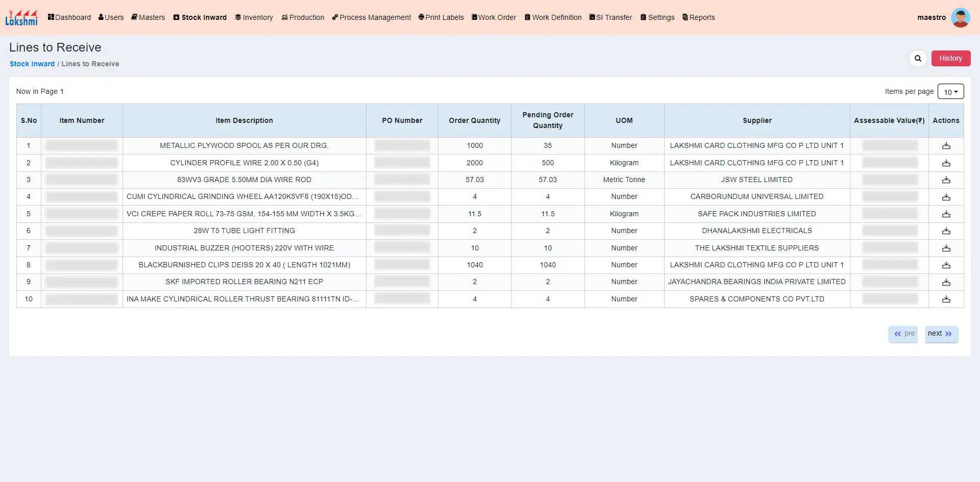This screenshot has height=482, width=980.
Task: Select CYLINDER PROFILE WIRE 2.00 X 0.50 cell
Action: pos(244,163)
